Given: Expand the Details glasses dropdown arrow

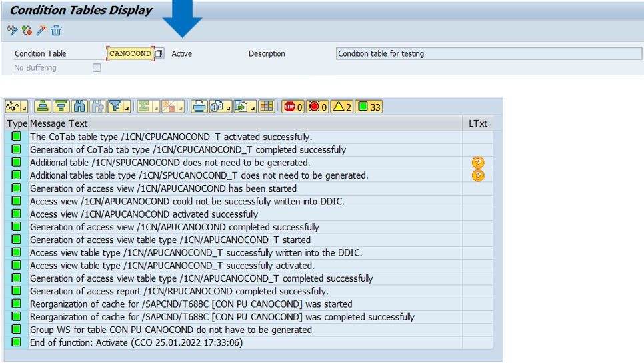Looking at the screenshot, I should 25,108.
